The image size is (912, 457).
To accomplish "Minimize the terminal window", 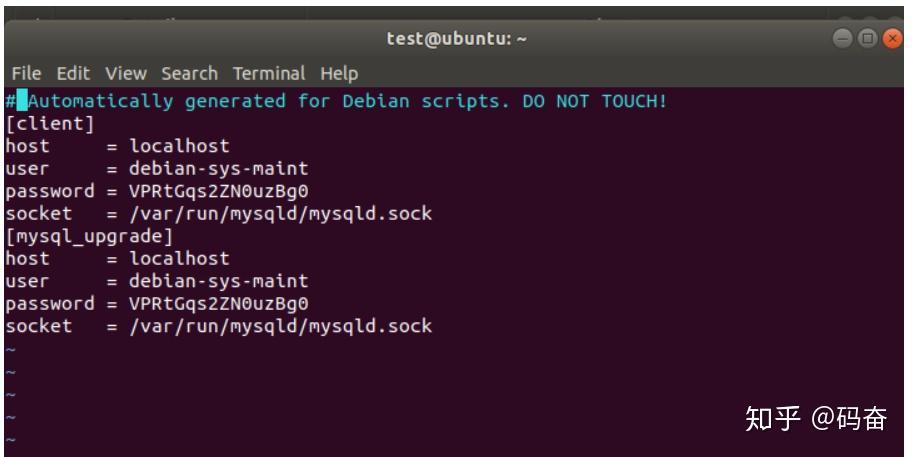I will pos(842,38).
